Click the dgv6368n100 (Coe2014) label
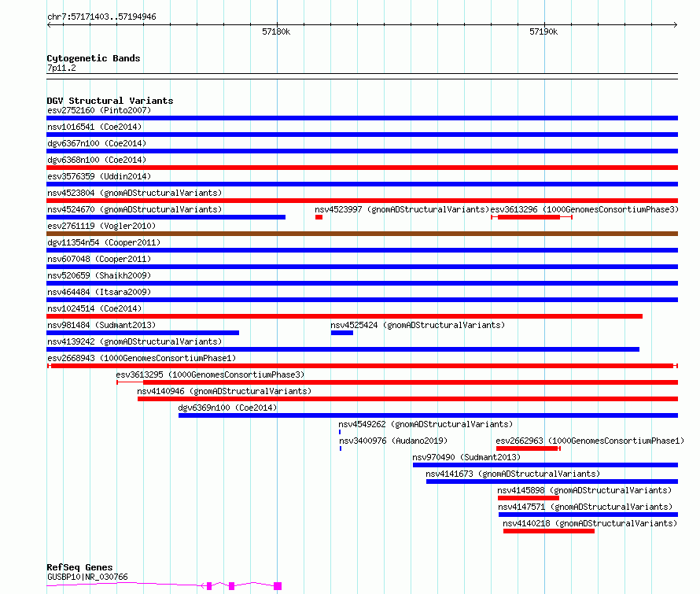 pos(97,160)
